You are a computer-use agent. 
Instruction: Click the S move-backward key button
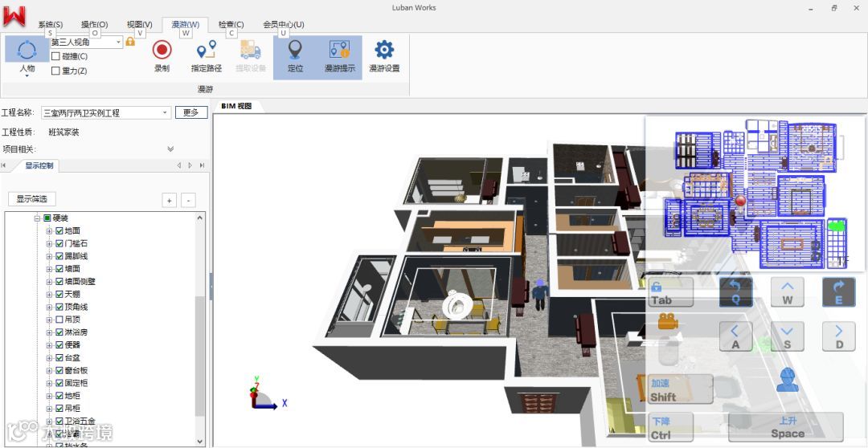pyautogui.click(x=787, y=336)
